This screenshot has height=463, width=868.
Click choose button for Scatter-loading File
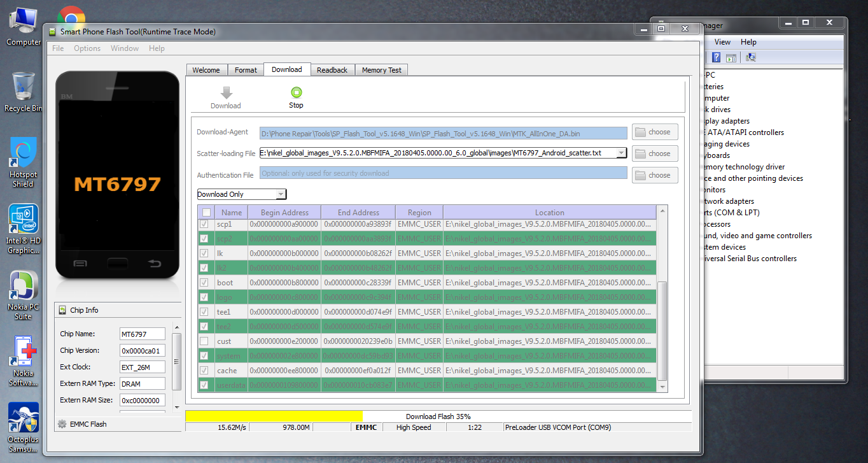(655, 153)
